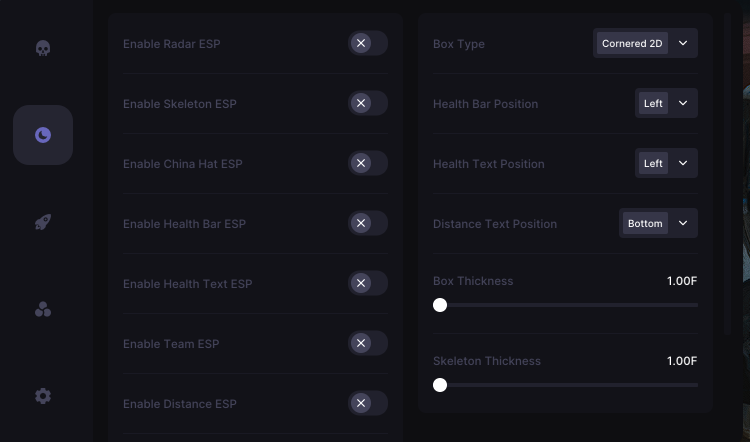Click the right panel vertical scrollbar
This screenshot has height=442, width=750.
coord(728,174)
